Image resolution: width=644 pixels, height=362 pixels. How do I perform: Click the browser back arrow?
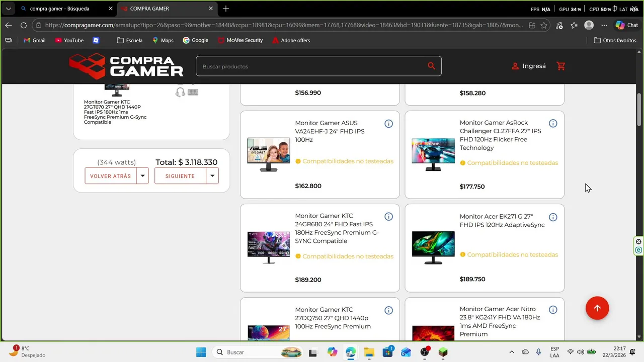(9, 25)
